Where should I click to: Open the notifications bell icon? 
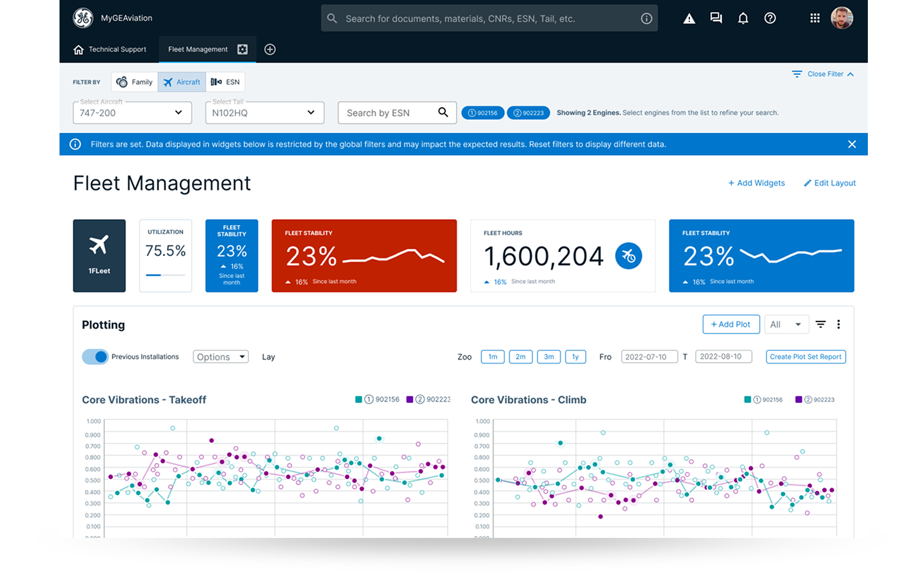[x=743, y=19]
